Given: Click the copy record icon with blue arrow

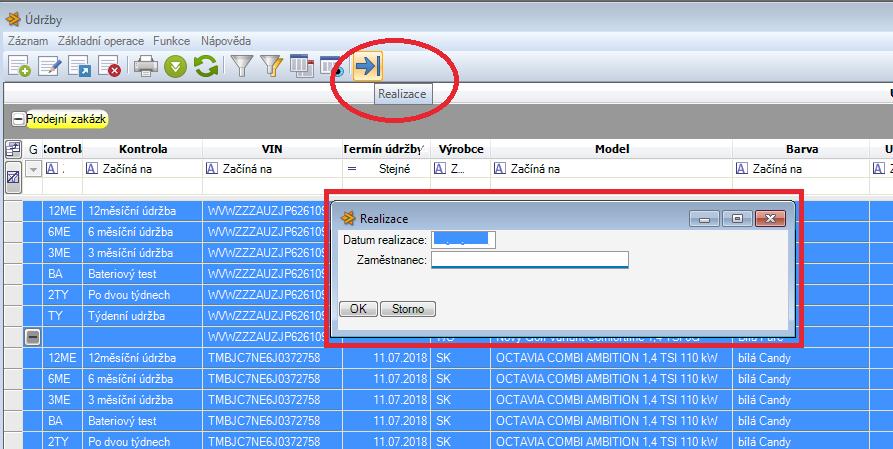Looking at the screenshot, I should coord(79,66).
